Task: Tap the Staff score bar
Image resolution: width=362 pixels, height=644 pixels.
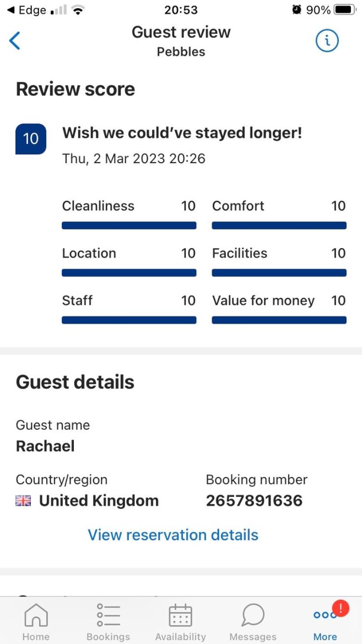Action: point(129,320)
